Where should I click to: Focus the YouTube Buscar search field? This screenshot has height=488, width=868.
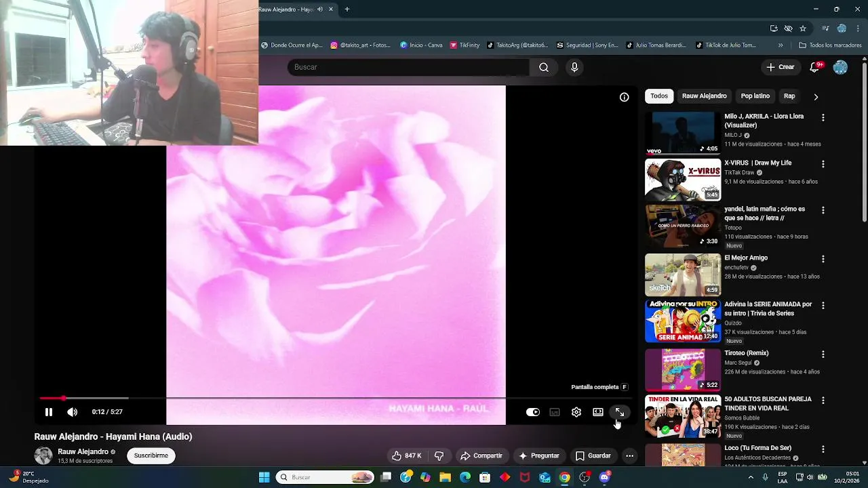pyautogui.click(x=409, y=67)
